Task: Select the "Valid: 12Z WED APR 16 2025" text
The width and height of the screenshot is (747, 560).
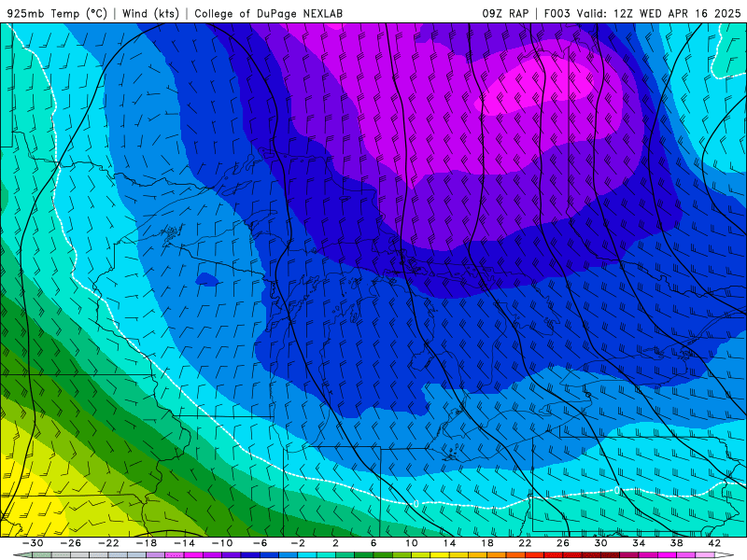Action: click(x=659, y=13)
